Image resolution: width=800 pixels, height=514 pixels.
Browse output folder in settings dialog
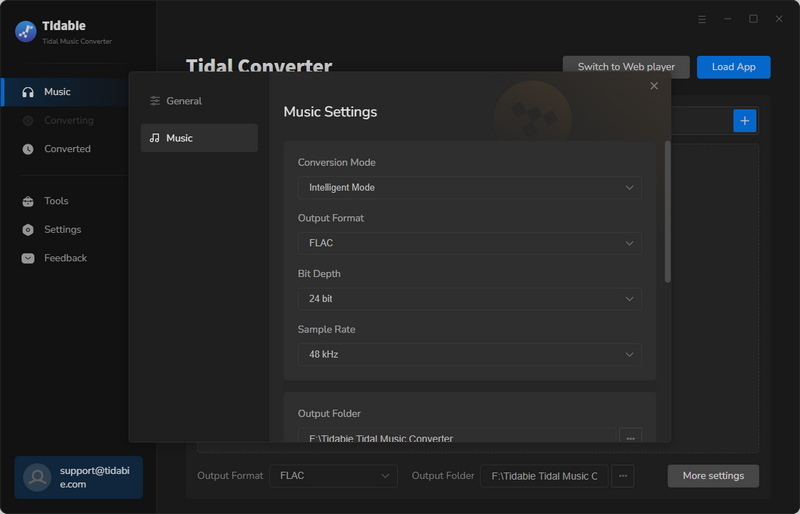[x=630, y=436]
